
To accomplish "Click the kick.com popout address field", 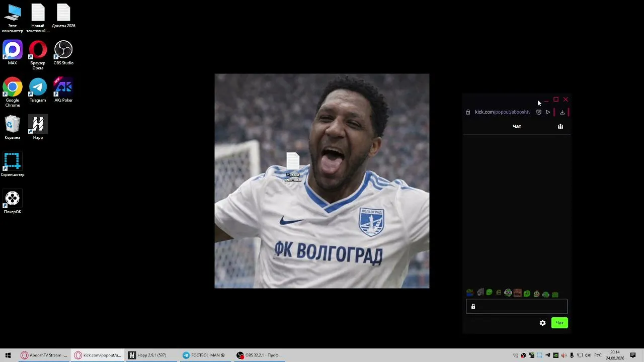I will point(502,112).
